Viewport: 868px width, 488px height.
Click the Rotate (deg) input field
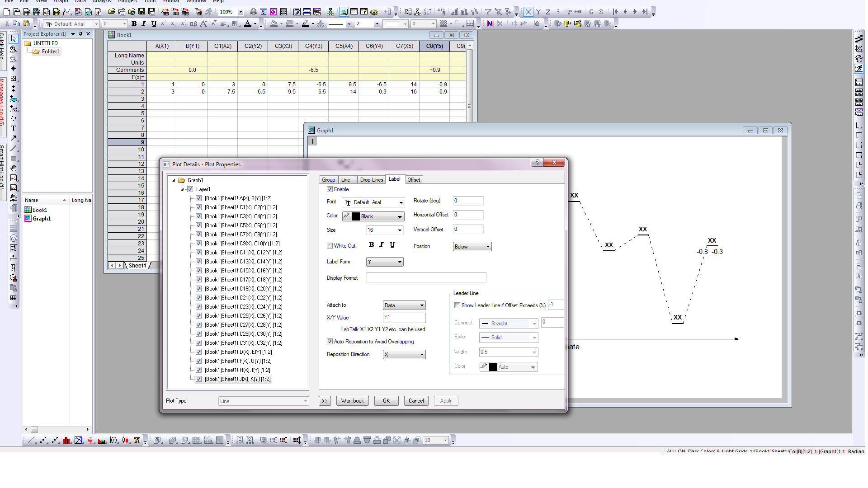point(468,201)
